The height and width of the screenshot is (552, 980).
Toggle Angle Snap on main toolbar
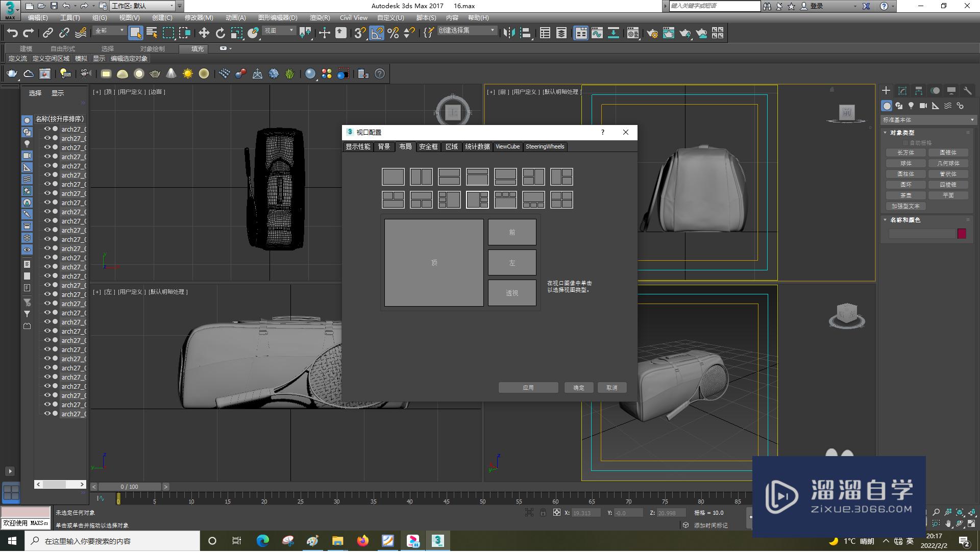377,33
